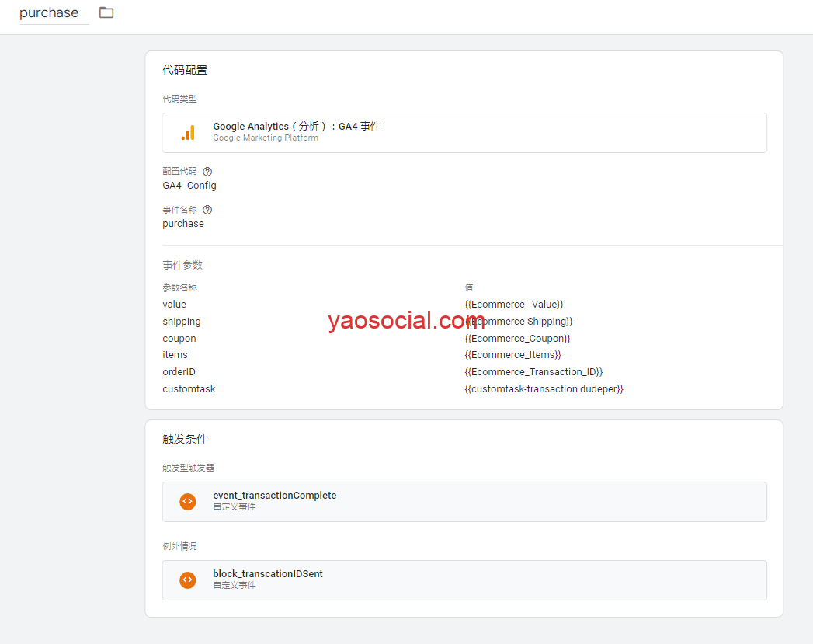
Task: Click the orange event_transactionComplete trigger icon
Action: tap(188, 502)
